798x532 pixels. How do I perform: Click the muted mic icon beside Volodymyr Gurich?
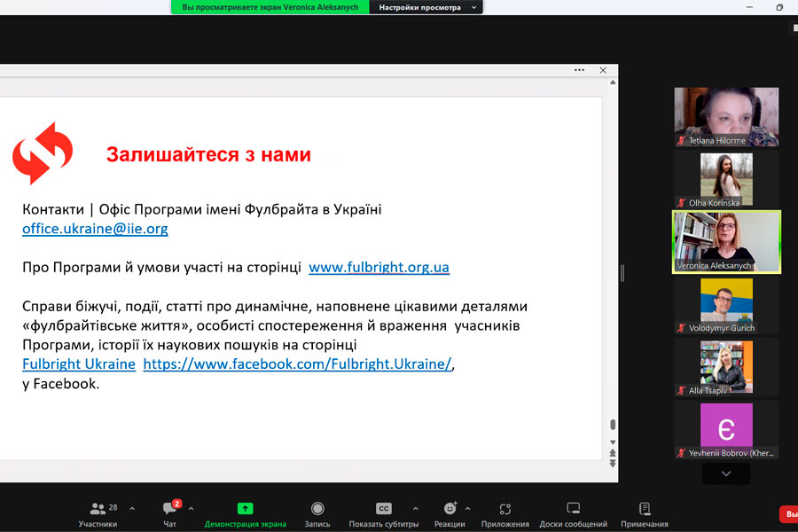coord(682,328)
